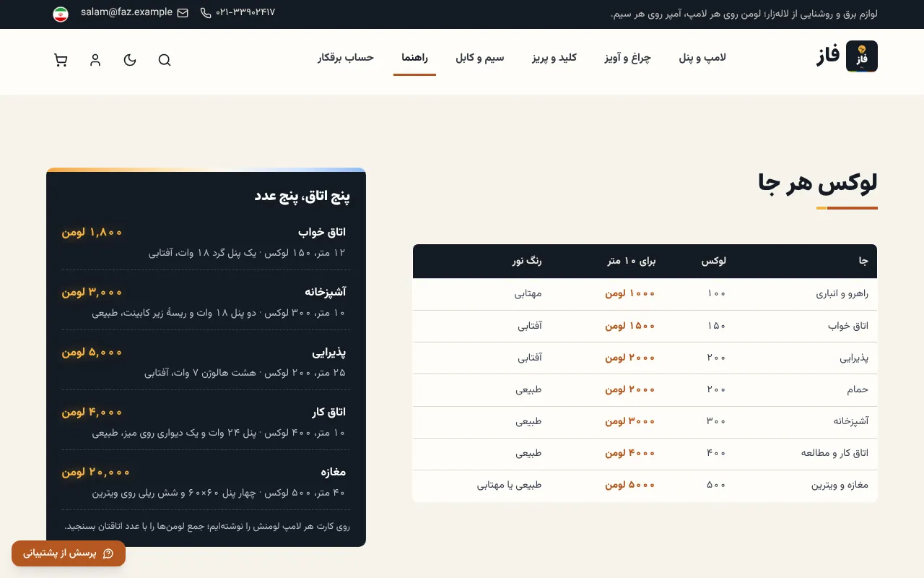The height and width of the screenshot is (578, 924).
Task: Open the shopping cart icon
Action: (61, 60)
